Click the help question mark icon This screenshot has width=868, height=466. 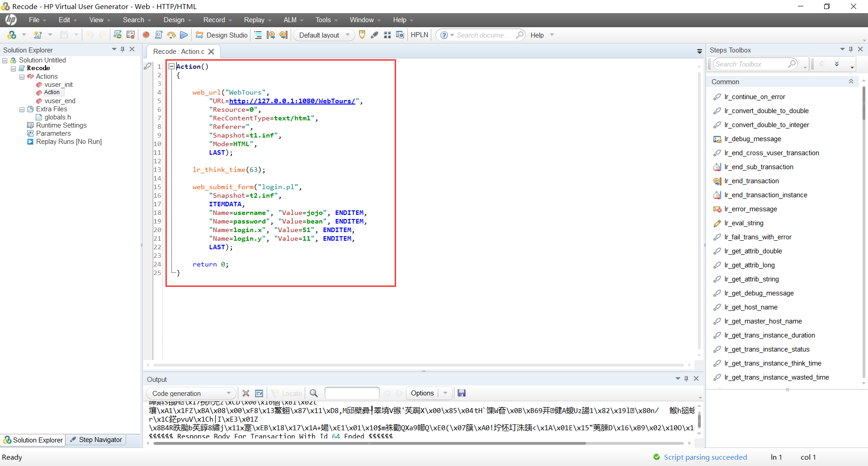pos(444,35)
